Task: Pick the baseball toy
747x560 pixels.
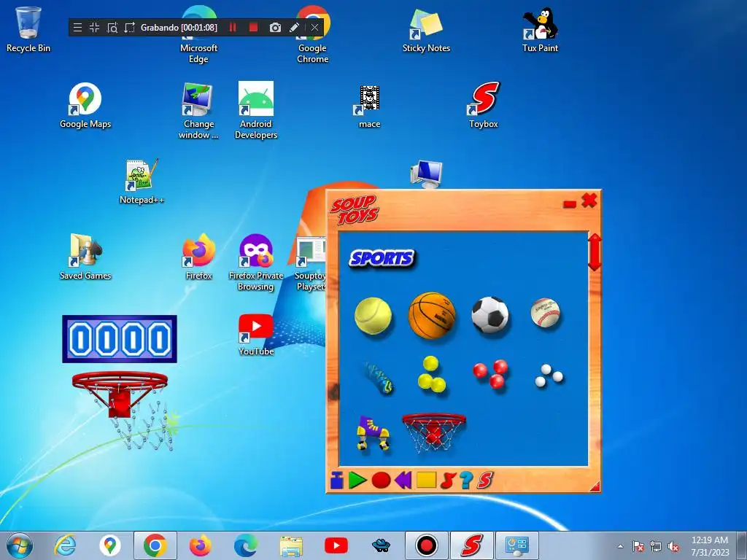Action: click(x=545, y=312)
